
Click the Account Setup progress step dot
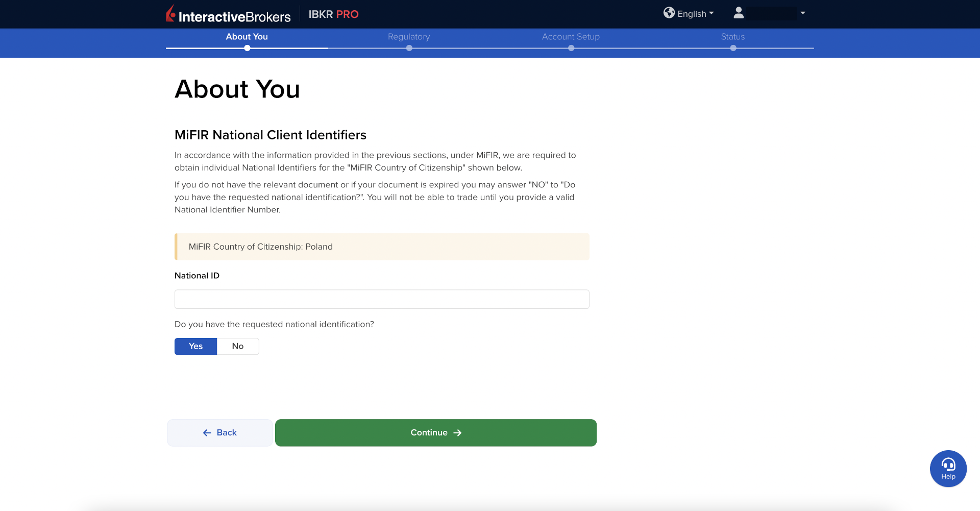point(571,48)
